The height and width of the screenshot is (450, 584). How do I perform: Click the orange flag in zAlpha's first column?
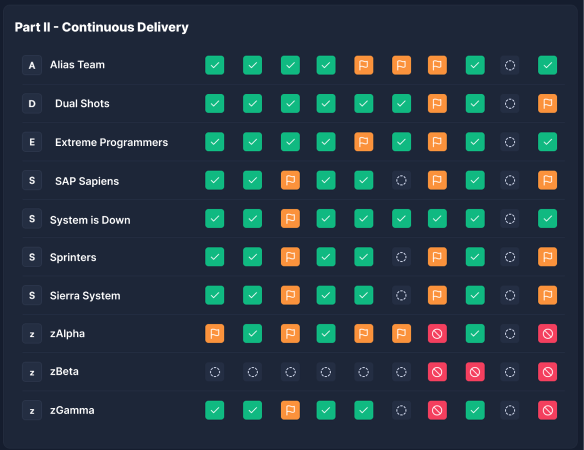tap(215, 333)
